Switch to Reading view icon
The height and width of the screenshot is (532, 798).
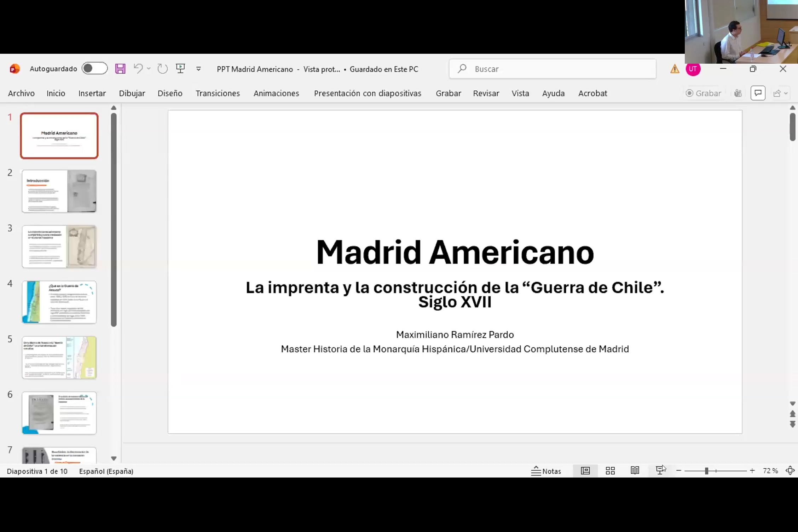click(635, 471)
